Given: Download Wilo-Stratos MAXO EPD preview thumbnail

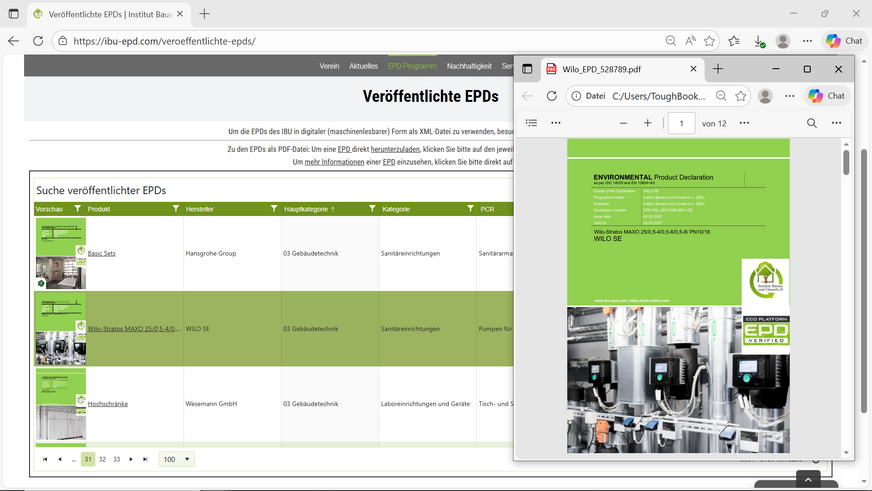Looking at the screenshot, I should [61, 329].
